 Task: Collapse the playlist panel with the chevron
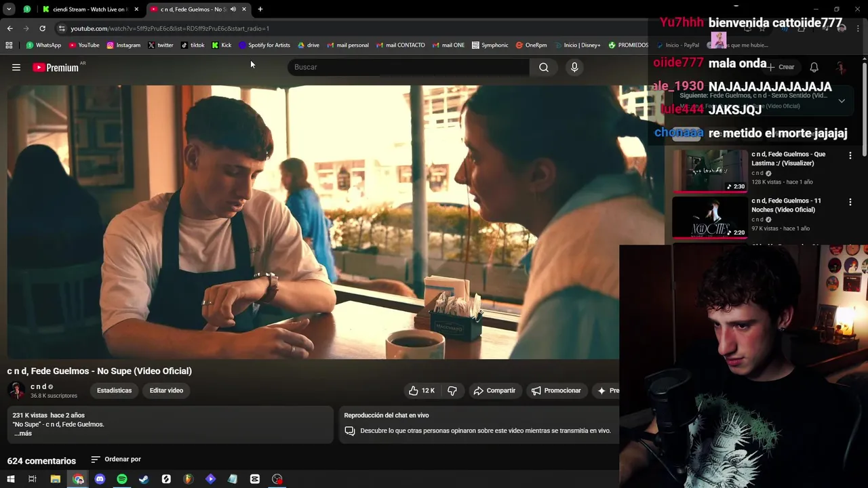tap(842, 101)
